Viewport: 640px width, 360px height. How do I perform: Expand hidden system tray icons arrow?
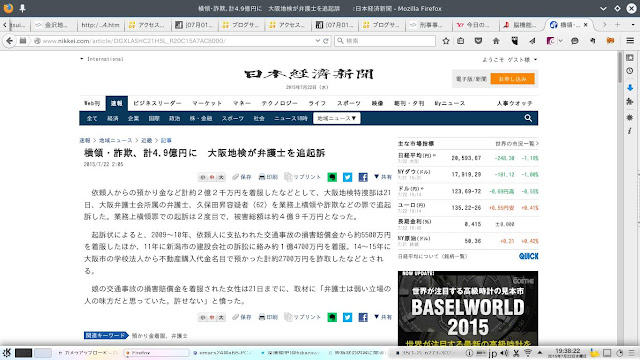[x=540, y=353]
